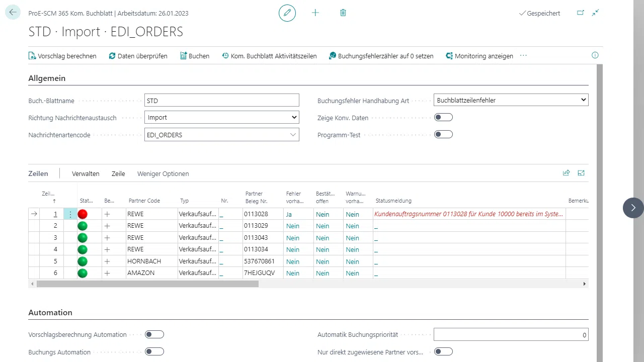This screenshot has width=644, height=362.
Task: Click the plus sign in row 1
Action: [107, 214]
